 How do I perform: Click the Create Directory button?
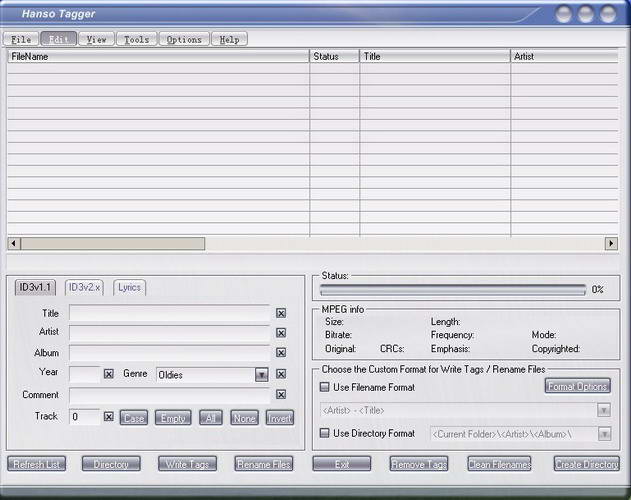587,464
